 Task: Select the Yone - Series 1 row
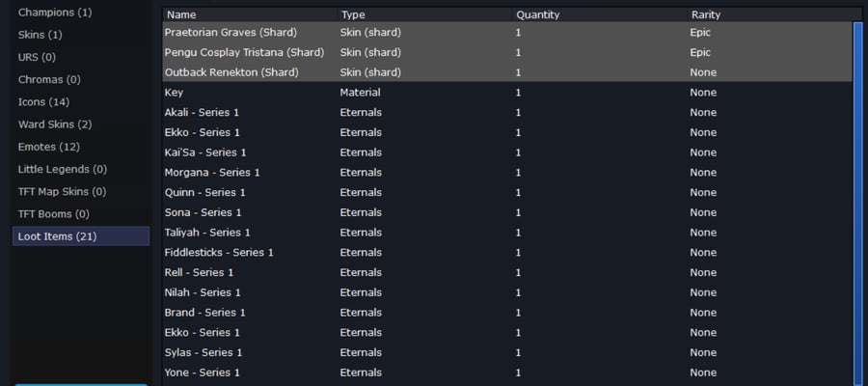tap(507, 372)
